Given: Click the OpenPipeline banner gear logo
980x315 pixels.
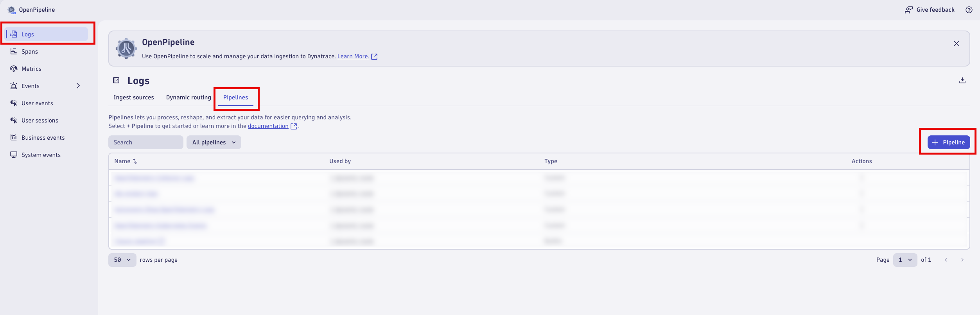Looking at the screenshot, I should point(126,49).
